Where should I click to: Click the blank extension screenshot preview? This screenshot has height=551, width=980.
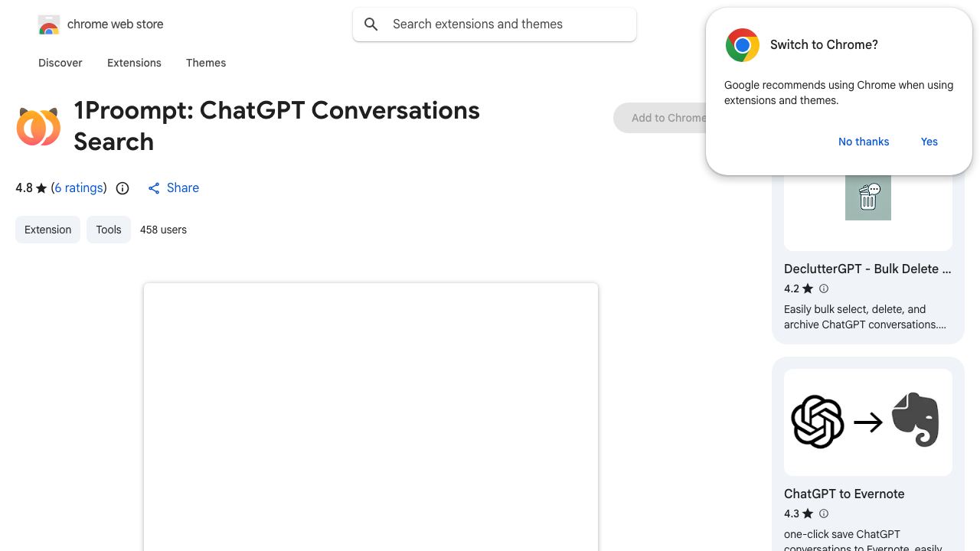coord(371,417)
